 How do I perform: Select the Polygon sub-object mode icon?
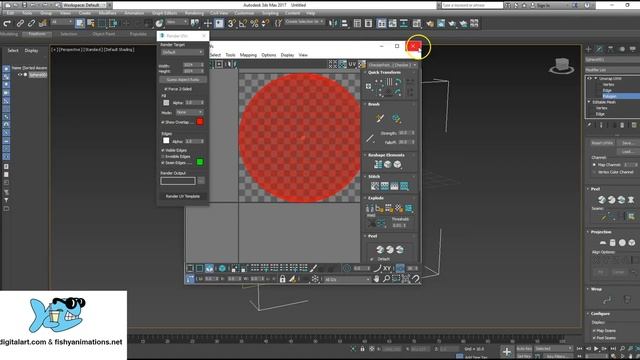click(x=209, y=268)
